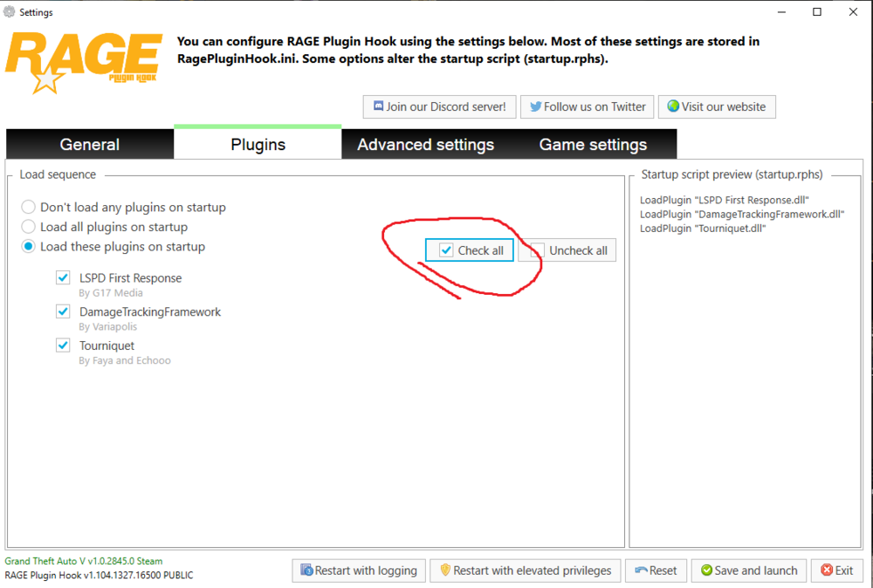Click the Uncheck all button
Viewport: 873px width, 588px height.
point(567,250)
